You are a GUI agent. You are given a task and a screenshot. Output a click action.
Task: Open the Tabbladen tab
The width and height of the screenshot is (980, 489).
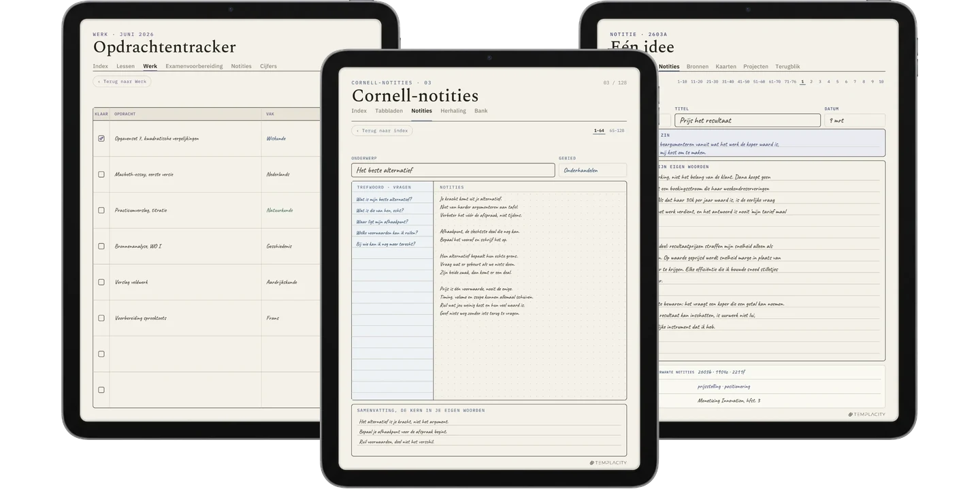pos(389,110)
